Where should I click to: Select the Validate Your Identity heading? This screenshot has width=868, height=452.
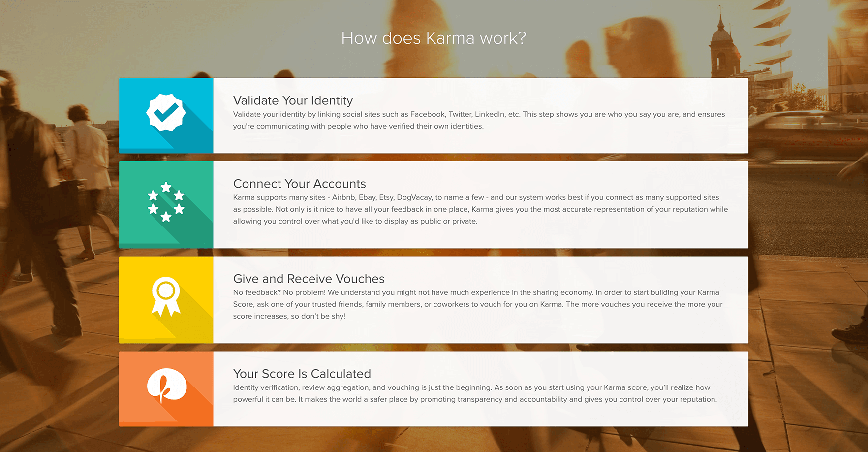point(293,100)
